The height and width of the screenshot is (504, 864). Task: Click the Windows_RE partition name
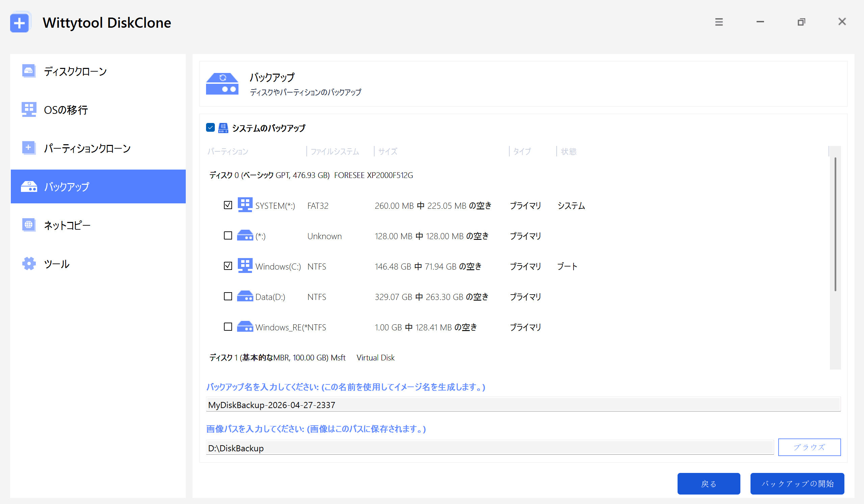pyautogui.click(x=281, y=327)
